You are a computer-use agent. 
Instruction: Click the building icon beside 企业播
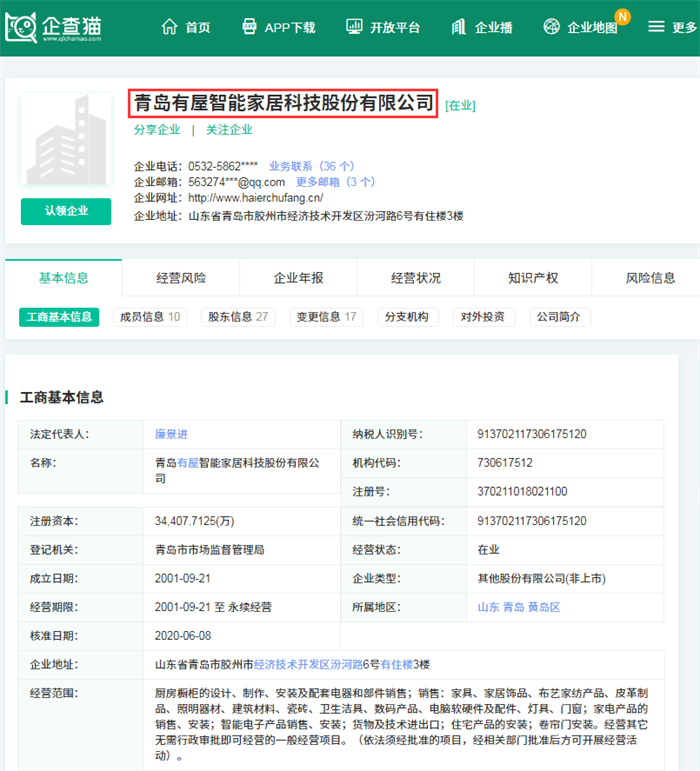(459, 27)
